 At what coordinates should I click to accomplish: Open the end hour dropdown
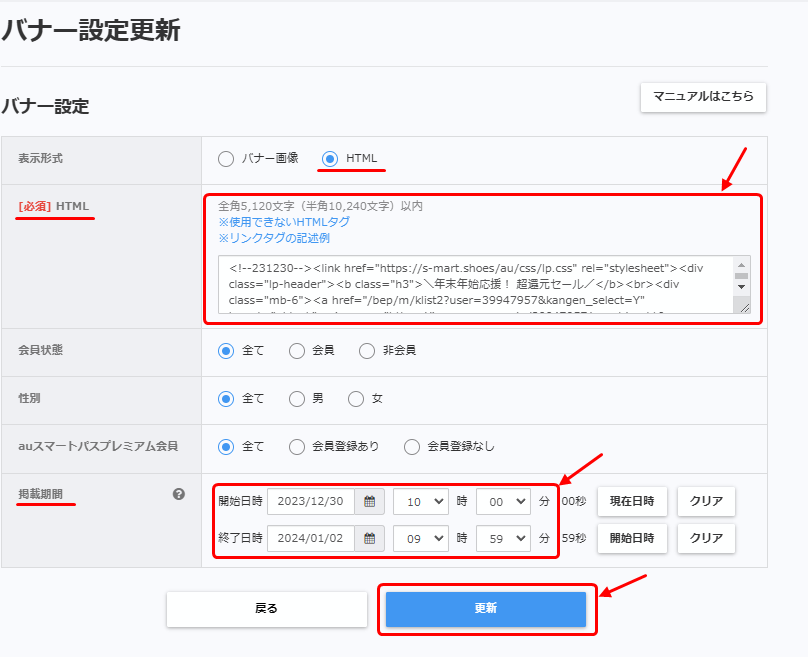420,538
